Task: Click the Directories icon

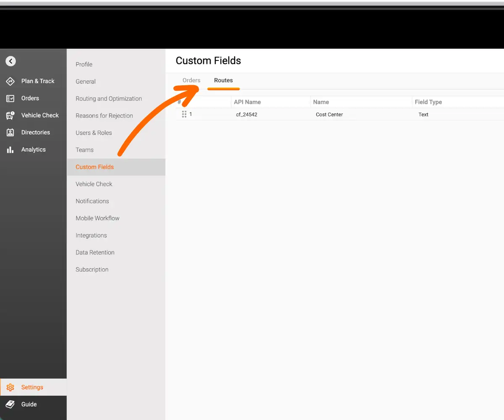Action: tap(10, 132)
